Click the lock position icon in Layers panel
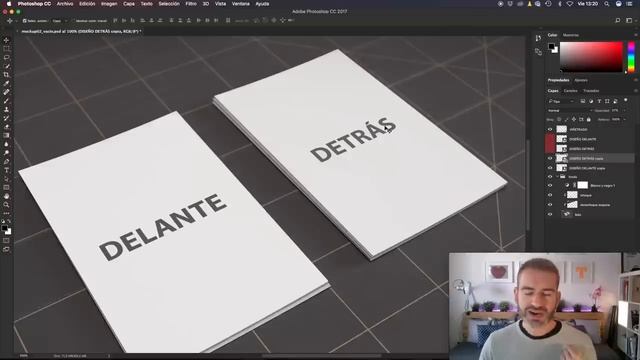 coord(573,120)
